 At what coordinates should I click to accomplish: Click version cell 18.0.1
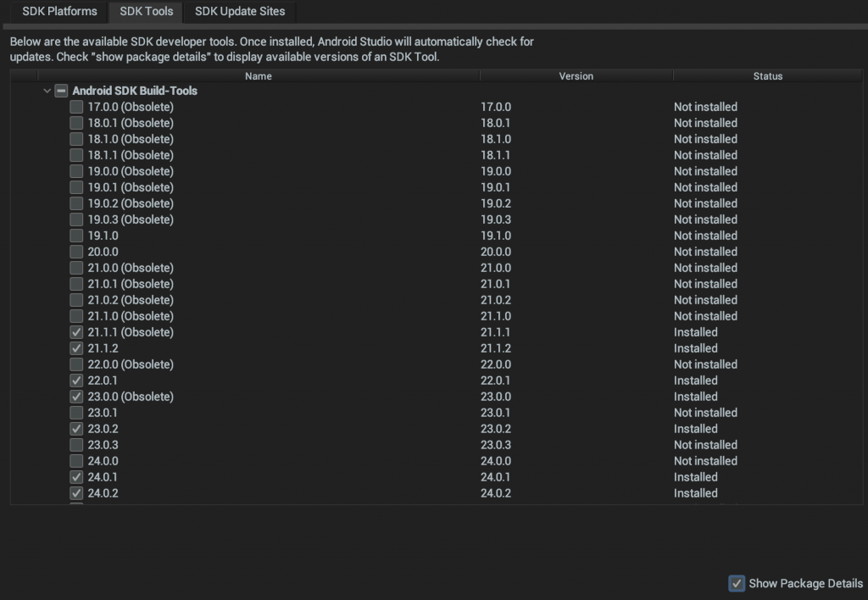495,123
